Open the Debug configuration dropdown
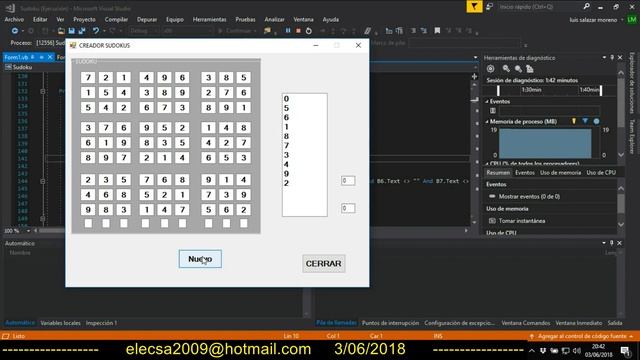640x360 pixels. (x=144, y=31)
